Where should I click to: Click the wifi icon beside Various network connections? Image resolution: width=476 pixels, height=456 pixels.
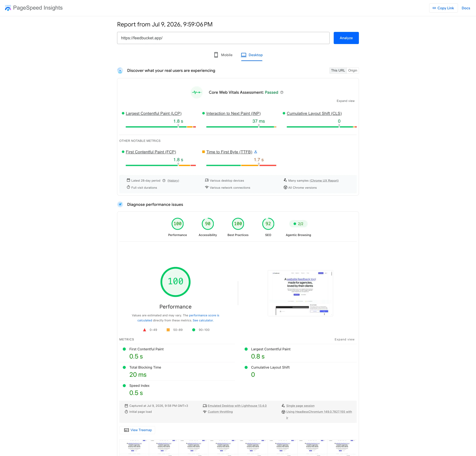pyautogui.click(x=207, y=187)
